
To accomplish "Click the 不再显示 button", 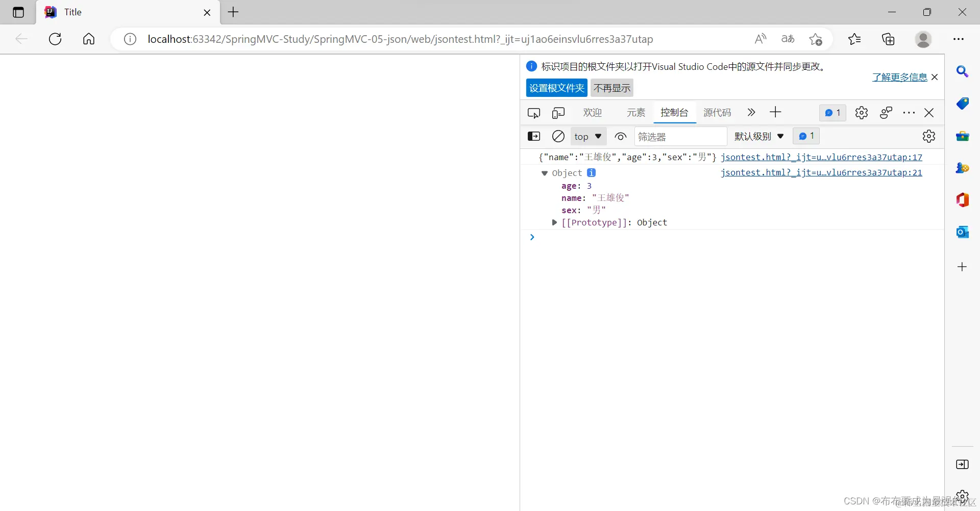I will (x=612, y=88).
